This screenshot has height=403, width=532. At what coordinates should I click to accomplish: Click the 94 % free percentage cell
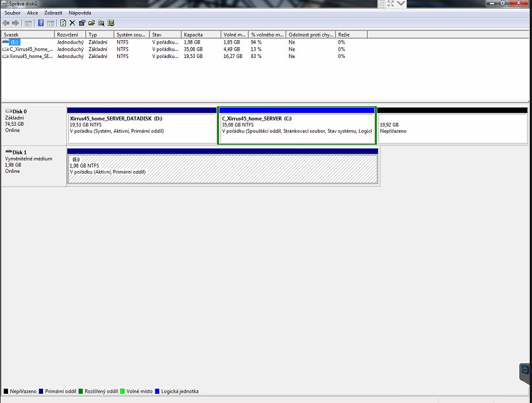[x=256, y=42]
